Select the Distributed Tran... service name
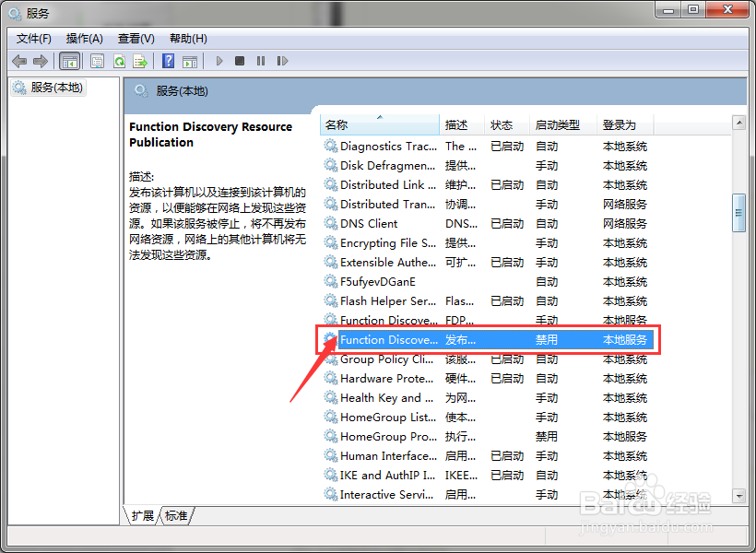The height and width of the screenshot is (553, 756). [x=388, y=204]
